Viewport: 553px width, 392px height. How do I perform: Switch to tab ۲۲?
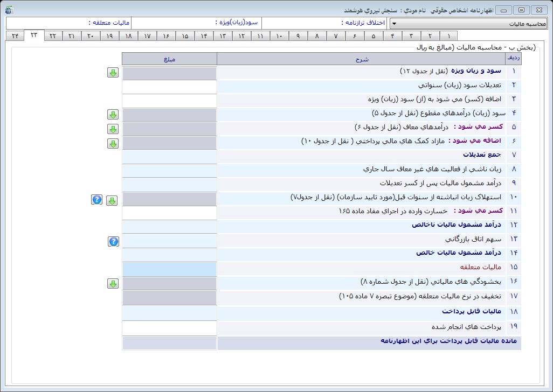click(53, 36)
